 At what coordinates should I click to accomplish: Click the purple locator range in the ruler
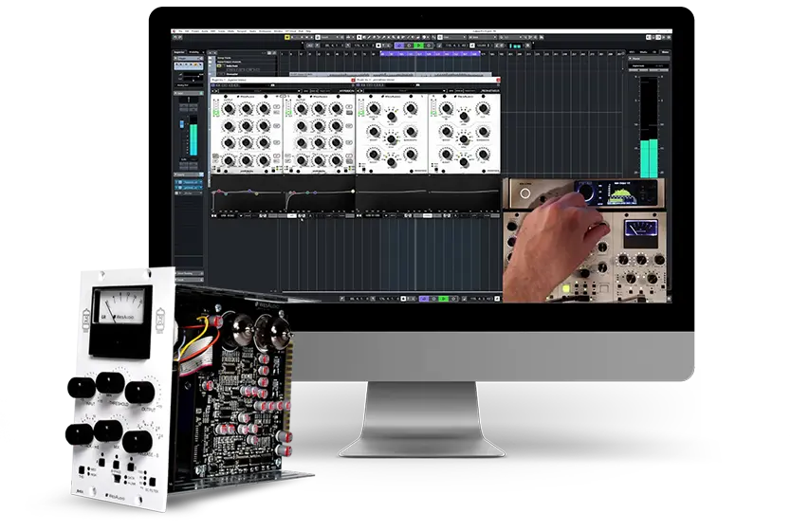point(430,53)
